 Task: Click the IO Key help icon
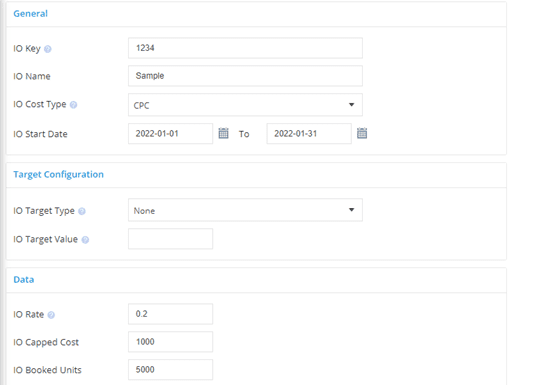pyautogui.click(x=48, y=49)
